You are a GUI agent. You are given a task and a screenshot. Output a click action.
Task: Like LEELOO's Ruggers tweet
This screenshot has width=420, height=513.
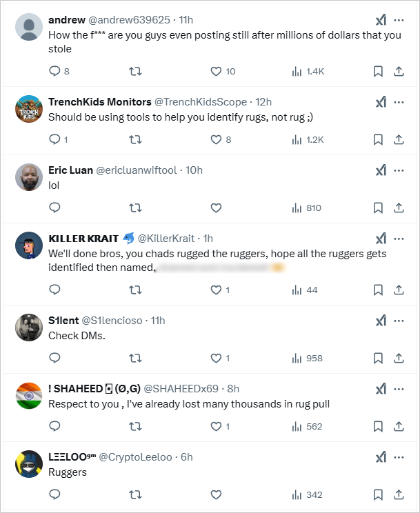[216, 494]
